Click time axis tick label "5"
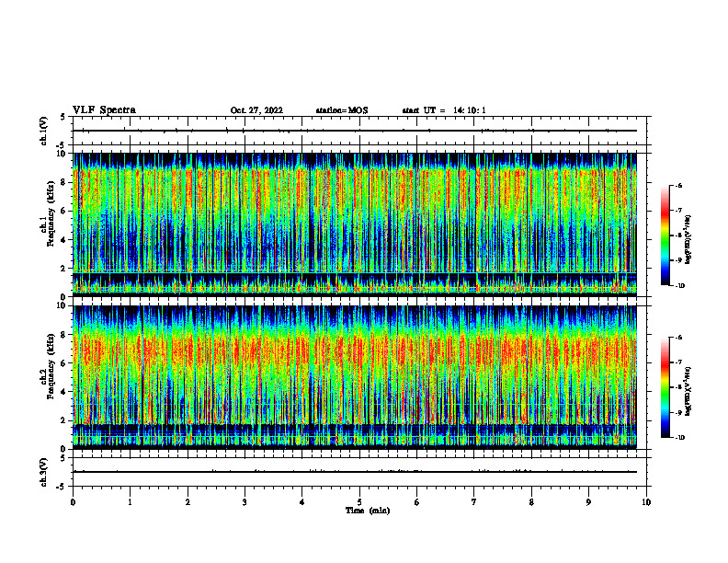The width and height of the screenshot is (728, 563). point(359,502)
